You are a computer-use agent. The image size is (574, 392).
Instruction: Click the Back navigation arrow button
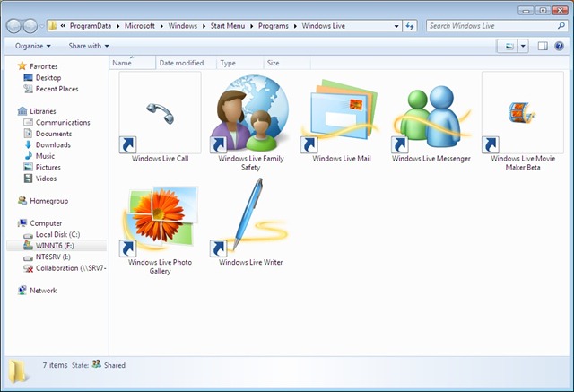[13, 26]
